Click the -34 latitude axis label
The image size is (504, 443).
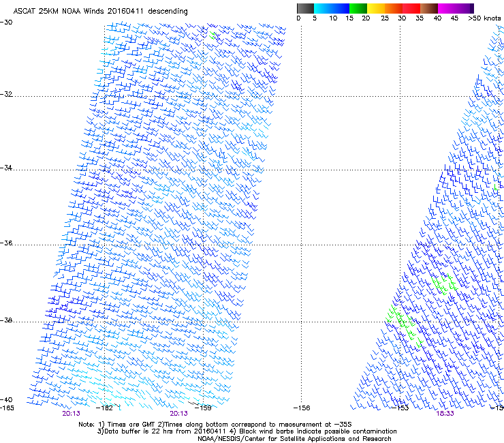point(6,168)
